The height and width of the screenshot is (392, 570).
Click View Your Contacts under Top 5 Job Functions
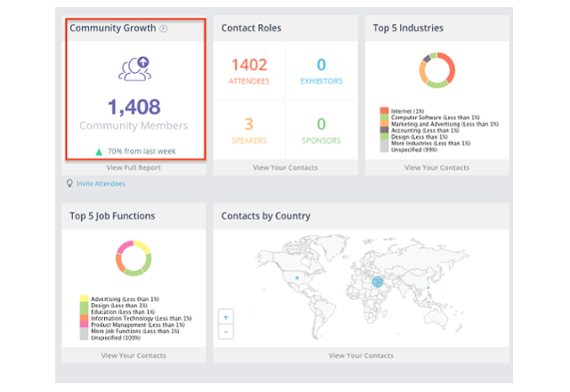coord(134,355)
